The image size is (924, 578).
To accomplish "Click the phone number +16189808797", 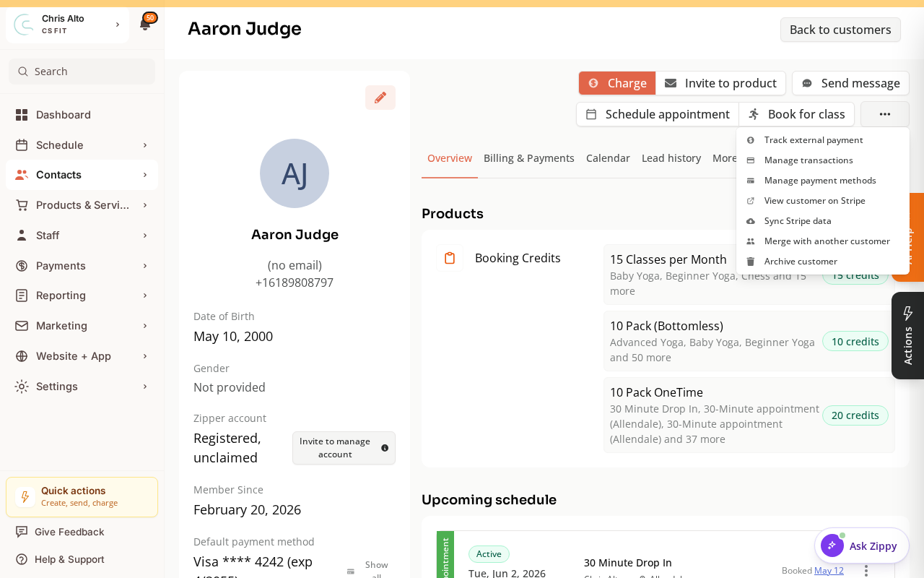I will point(295,282).
